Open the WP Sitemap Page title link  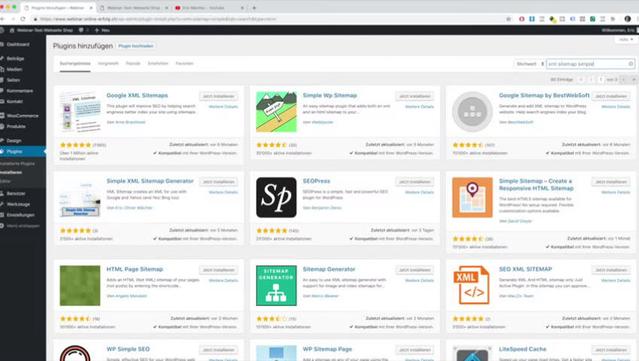(327, 349)
